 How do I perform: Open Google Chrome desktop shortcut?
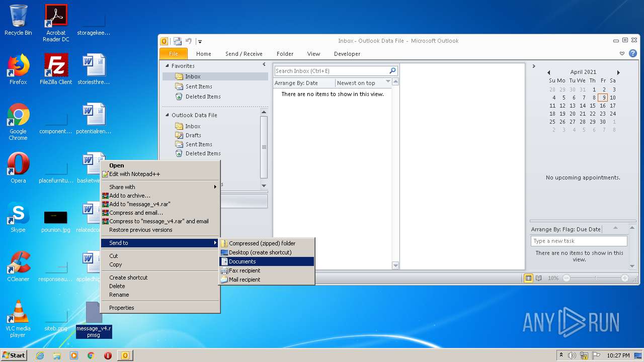(x=18, y=122)
